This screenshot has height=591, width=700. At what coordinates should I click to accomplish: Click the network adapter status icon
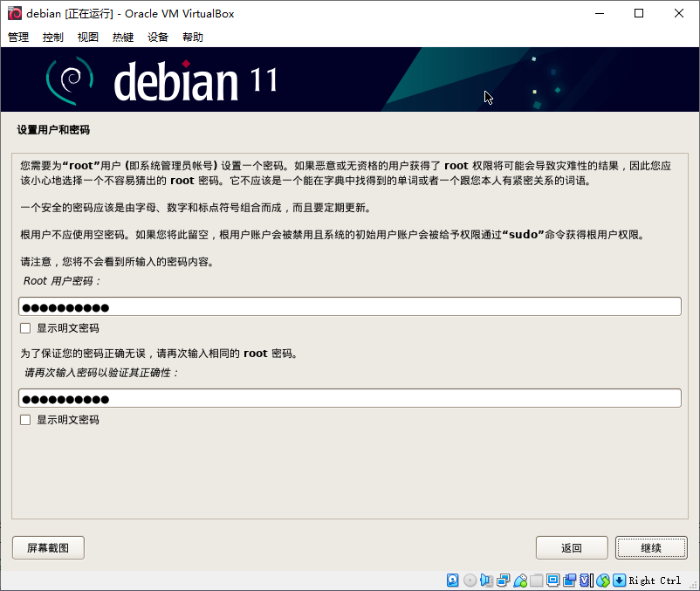(503, 580)
